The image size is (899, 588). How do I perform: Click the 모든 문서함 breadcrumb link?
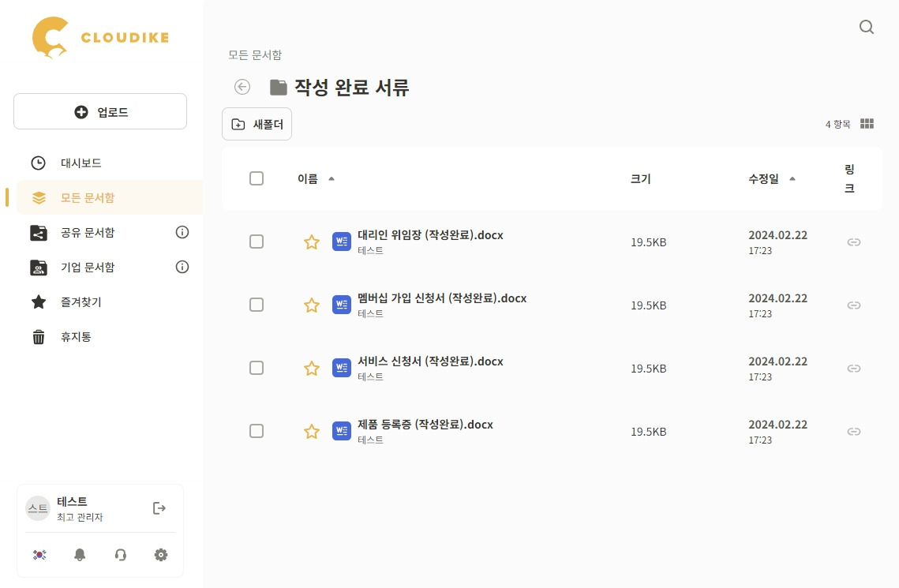tap(255, 55)
